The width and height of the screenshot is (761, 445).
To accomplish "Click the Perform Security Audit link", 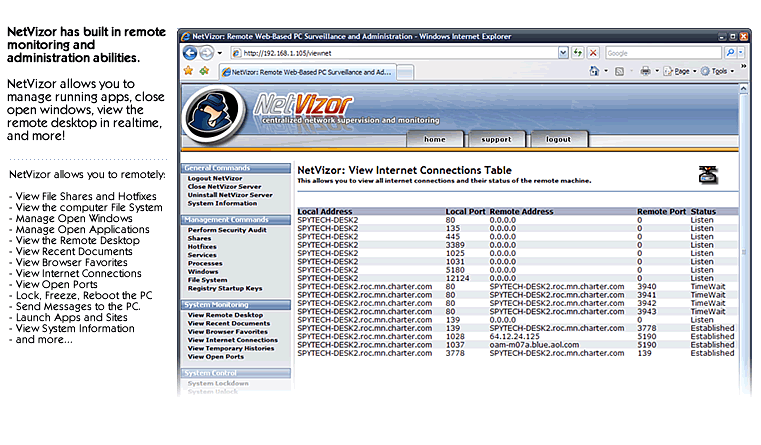I will (228, 230).
